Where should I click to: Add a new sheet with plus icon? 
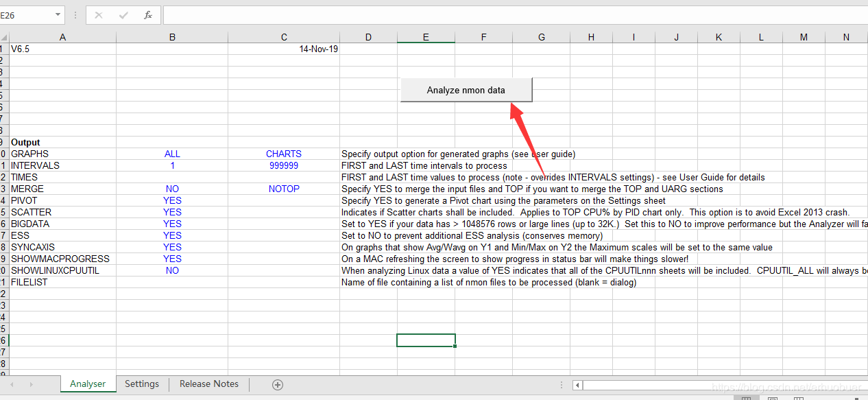pos(278,385)
